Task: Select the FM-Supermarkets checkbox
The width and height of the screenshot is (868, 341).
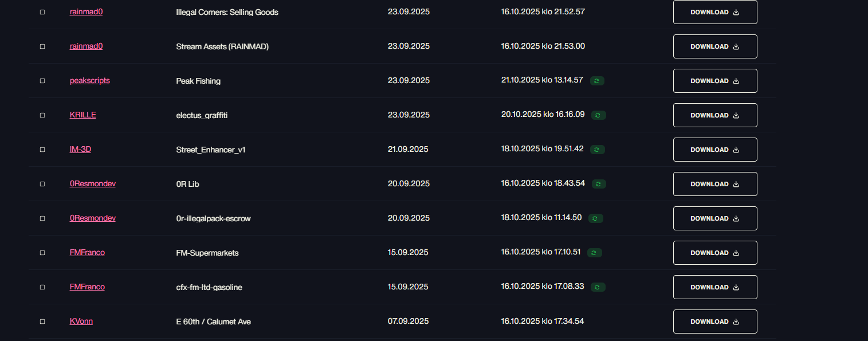Action: (x=42, y=253)
